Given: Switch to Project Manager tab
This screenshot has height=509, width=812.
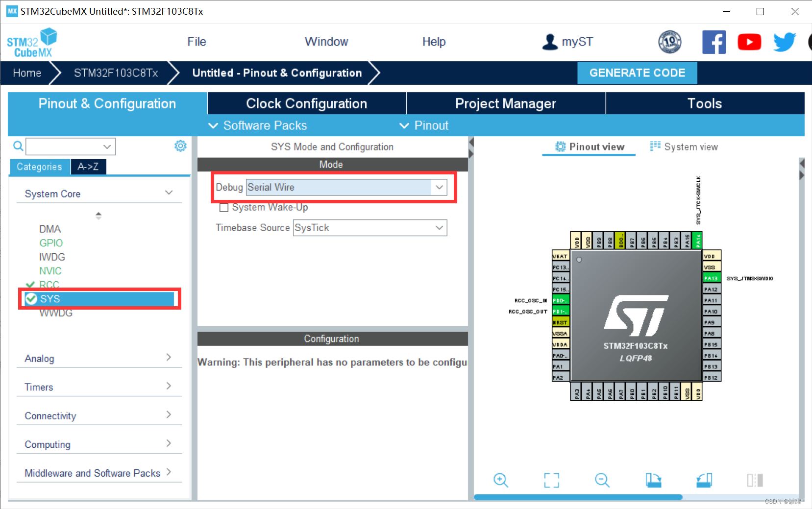Looking at the screenshot, I should 506,103.
